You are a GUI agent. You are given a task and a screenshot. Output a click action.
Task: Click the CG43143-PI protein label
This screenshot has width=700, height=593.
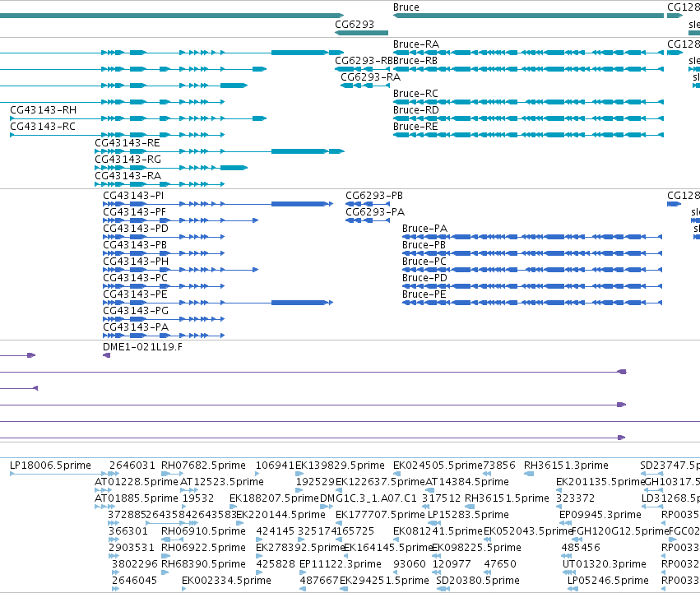coord(133,196)
